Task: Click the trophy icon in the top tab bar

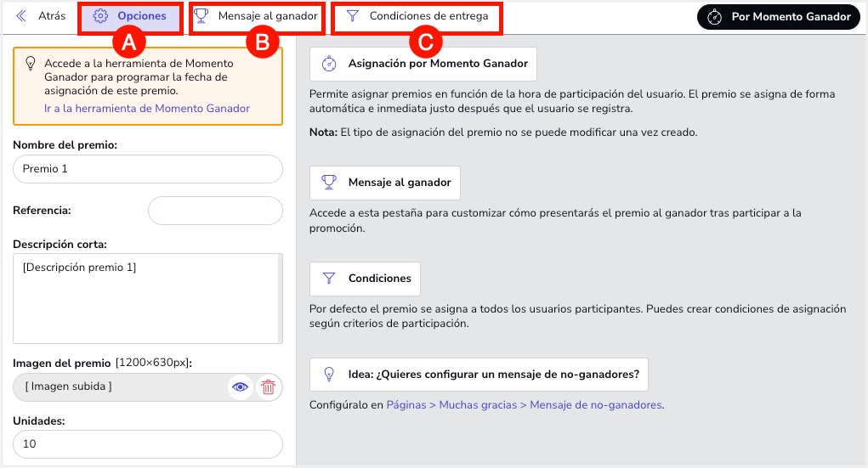Action: [201, 16]
